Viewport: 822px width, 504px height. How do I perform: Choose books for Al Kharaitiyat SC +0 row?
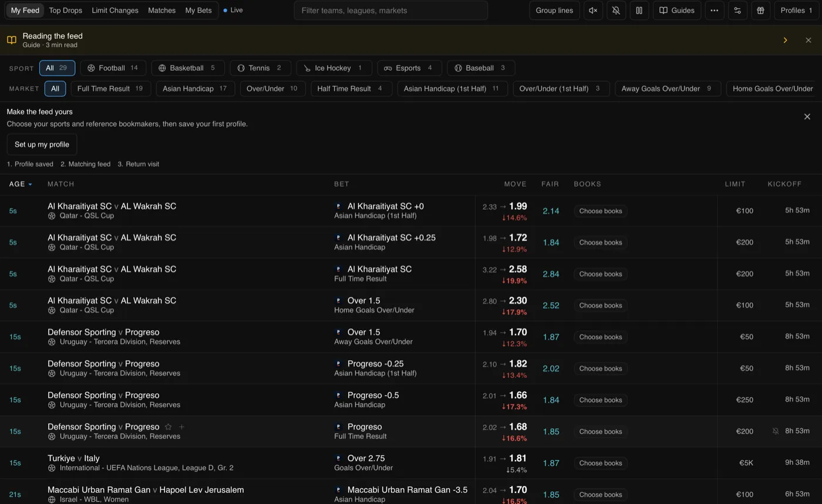coord(600,211)
